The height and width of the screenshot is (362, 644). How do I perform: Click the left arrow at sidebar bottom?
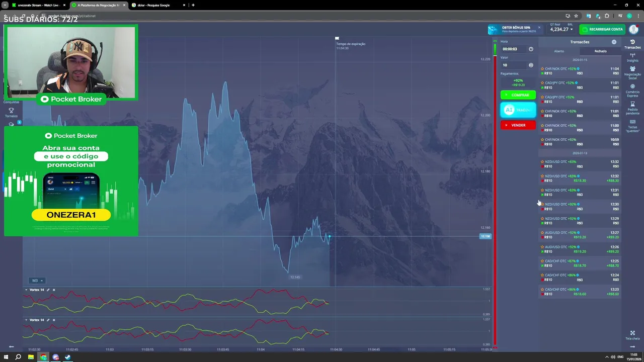coord(11,346)
